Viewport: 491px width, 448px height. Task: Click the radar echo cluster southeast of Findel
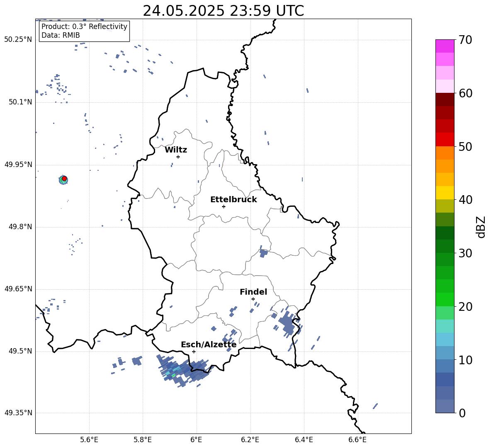[x=287, y=324]
